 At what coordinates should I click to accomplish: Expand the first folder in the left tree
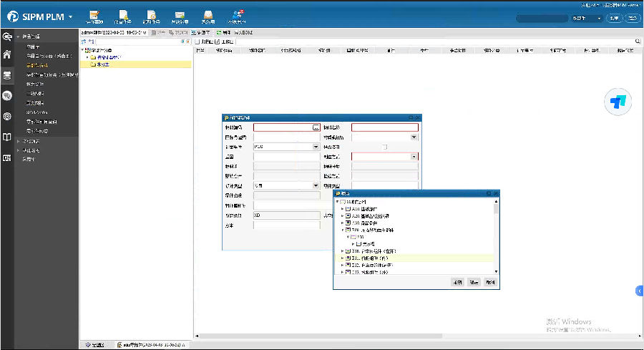pos(87,57)
